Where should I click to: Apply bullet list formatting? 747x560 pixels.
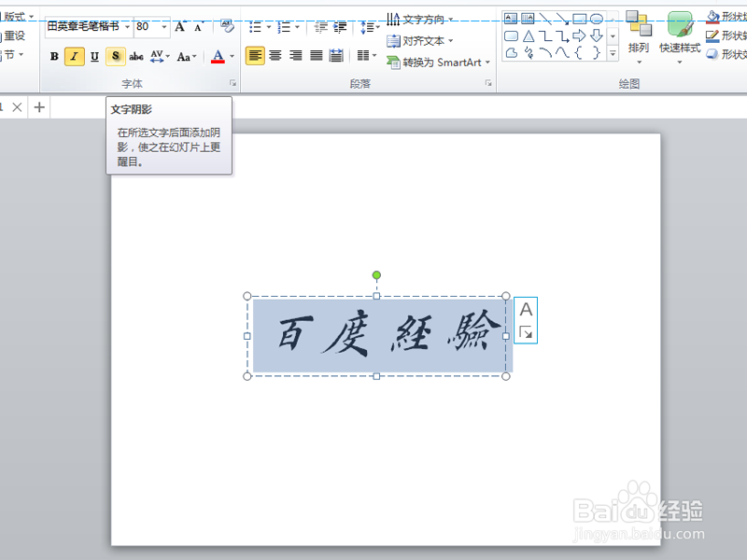pos(255,27)
